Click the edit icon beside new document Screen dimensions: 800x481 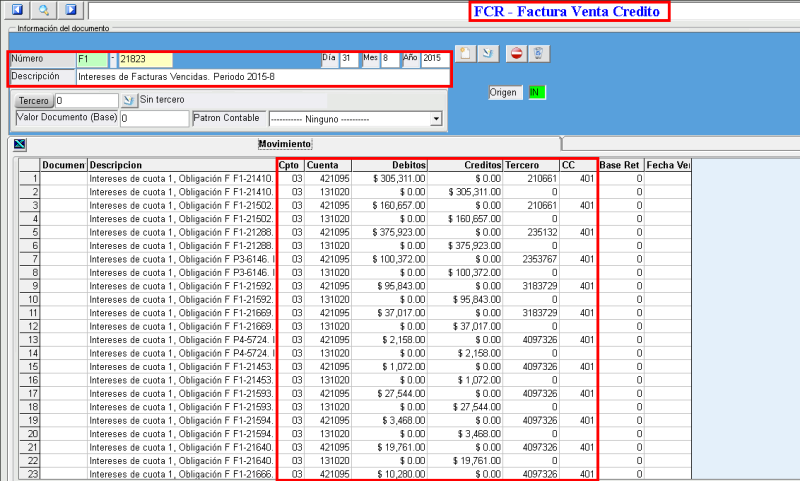pos(488,53)
